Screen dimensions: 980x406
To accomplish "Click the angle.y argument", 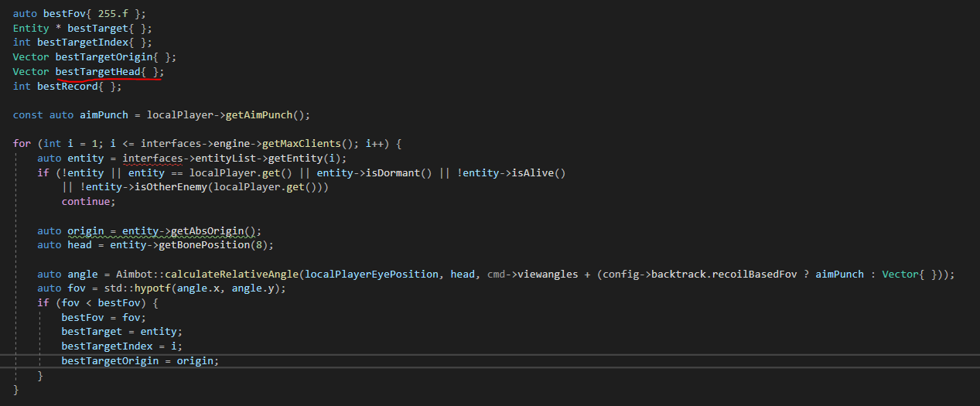I will (x=254, y=288).
